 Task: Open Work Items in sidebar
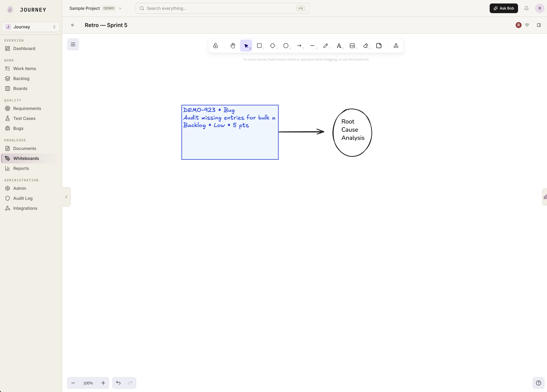(31, 69)
